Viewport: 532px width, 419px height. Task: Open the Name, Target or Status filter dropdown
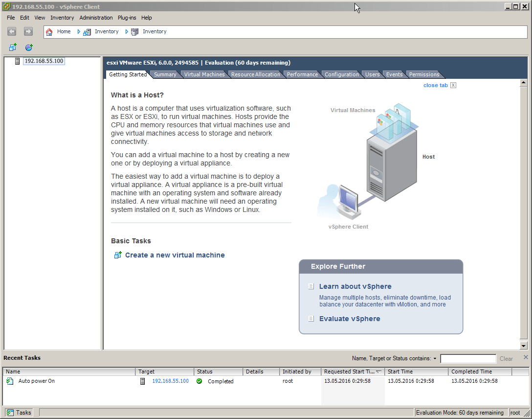tap(435, 359)
